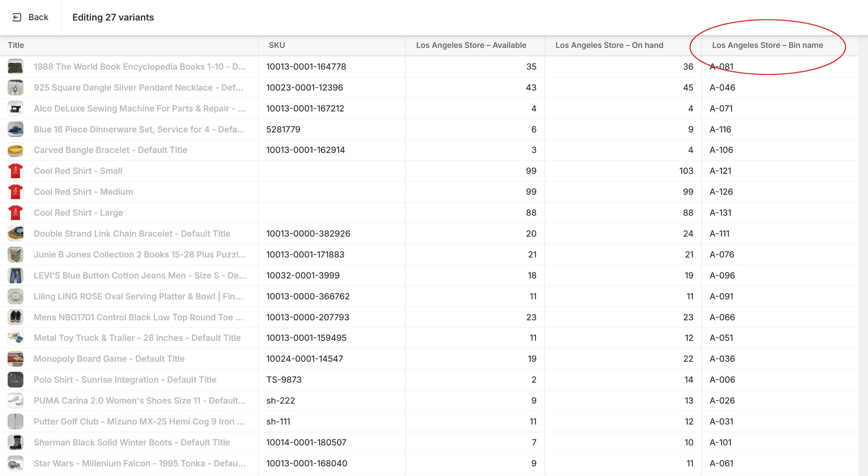
Task: Open Double Strand Link Chain Bracelet thumbnail
Action: tap(15, 234)
